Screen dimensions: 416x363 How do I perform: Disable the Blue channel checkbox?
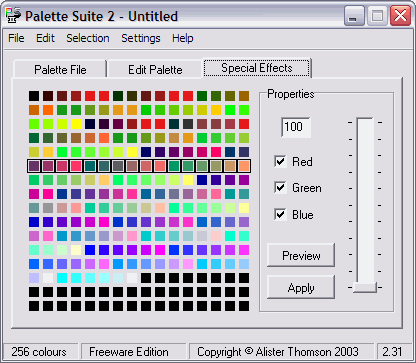pyautogui.click(x=280, y=214)
